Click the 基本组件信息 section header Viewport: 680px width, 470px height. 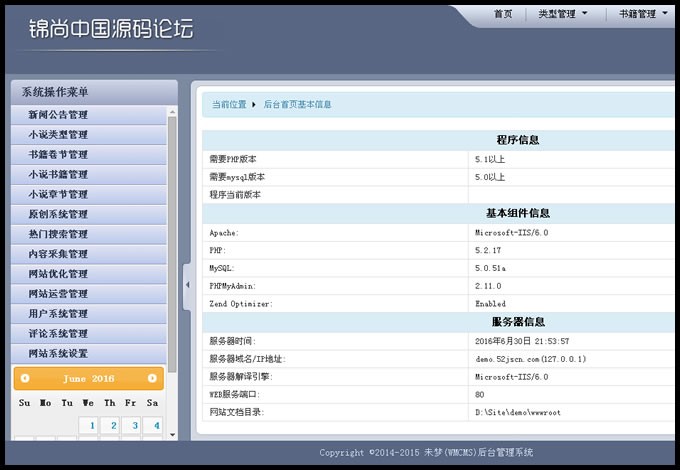[518, 213]
